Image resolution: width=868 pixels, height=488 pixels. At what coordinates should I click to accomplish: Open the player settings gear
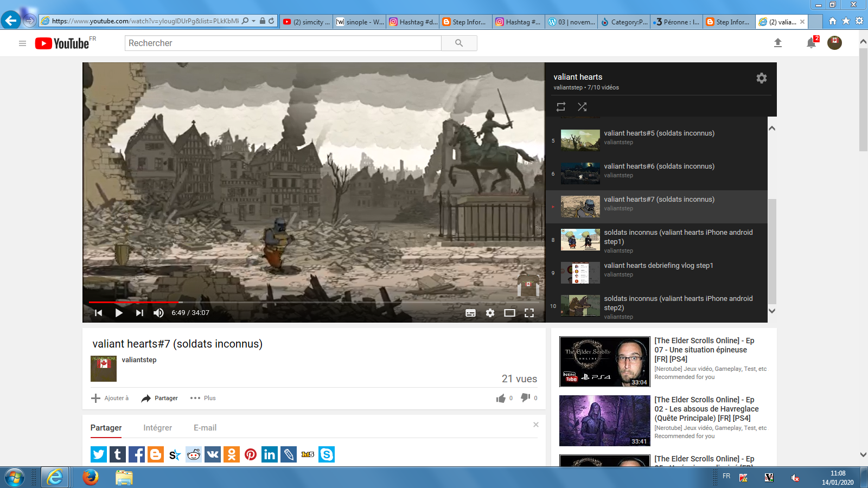click(x=490, y=313)
